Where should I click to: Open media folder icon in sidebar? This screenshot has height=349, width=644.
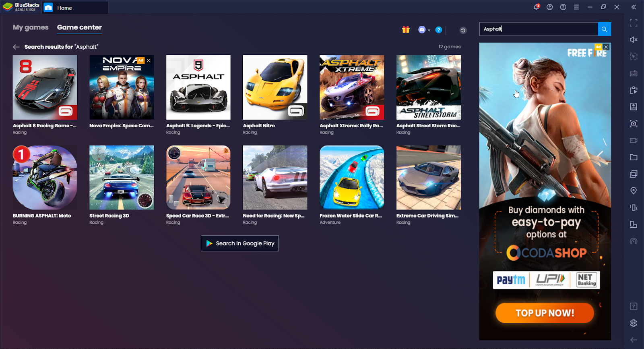634,157
